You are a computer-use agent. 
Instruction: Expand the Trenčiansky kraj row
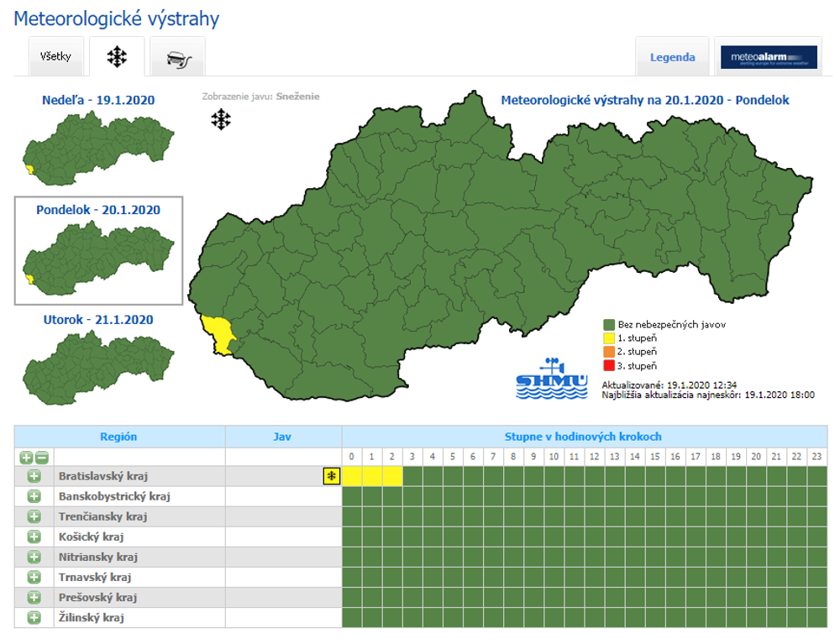point(34,516)
